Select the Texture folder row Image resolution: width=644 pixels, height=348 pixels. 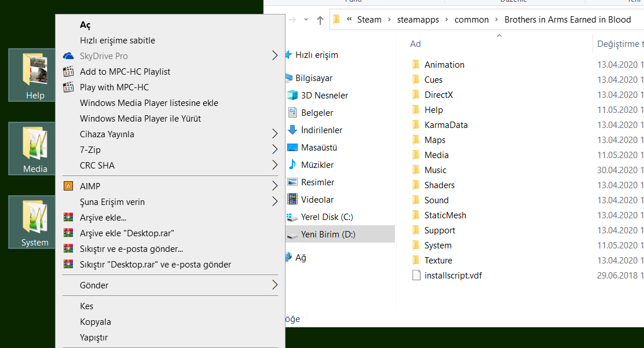tap(438, 261)
